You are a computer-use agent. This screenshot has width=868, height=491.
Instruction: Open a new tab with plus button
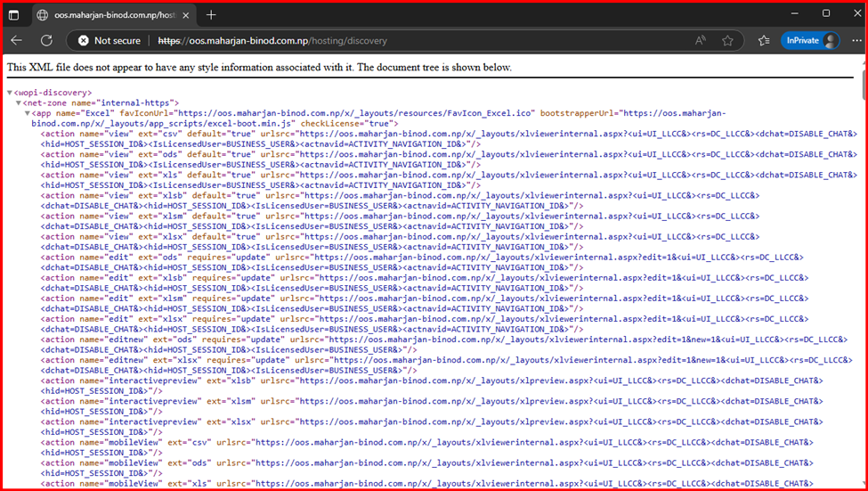coord(211,14)
